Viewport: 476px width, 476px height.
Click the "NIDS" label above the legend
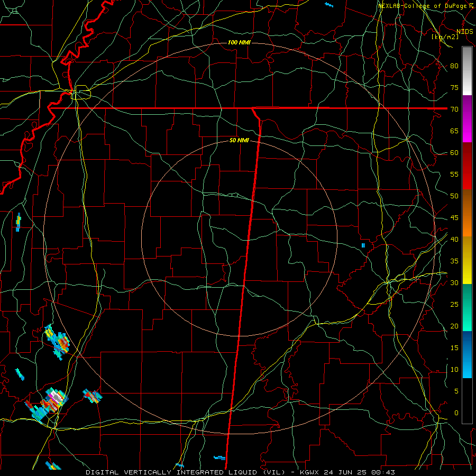point(465,32)
